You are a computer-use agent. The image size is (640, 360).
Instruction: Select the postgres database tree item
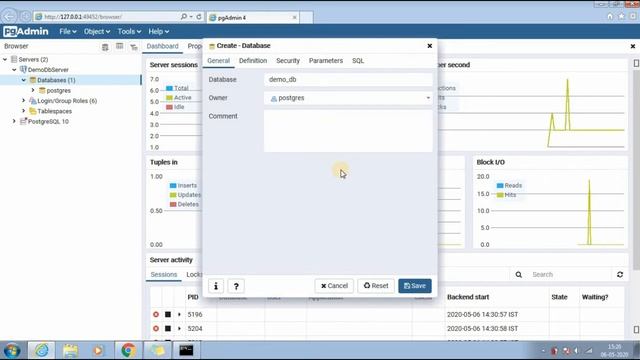58,91
